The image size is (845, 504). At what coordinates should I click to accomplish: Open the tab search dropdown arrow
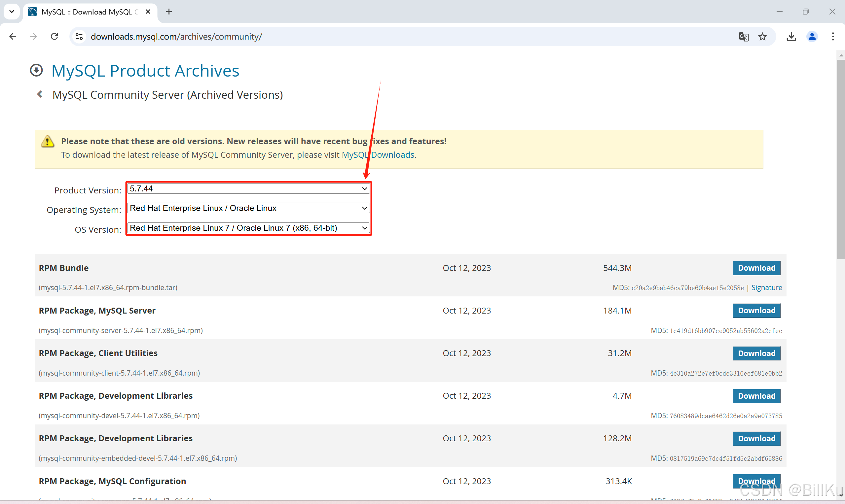pos(12,12)
